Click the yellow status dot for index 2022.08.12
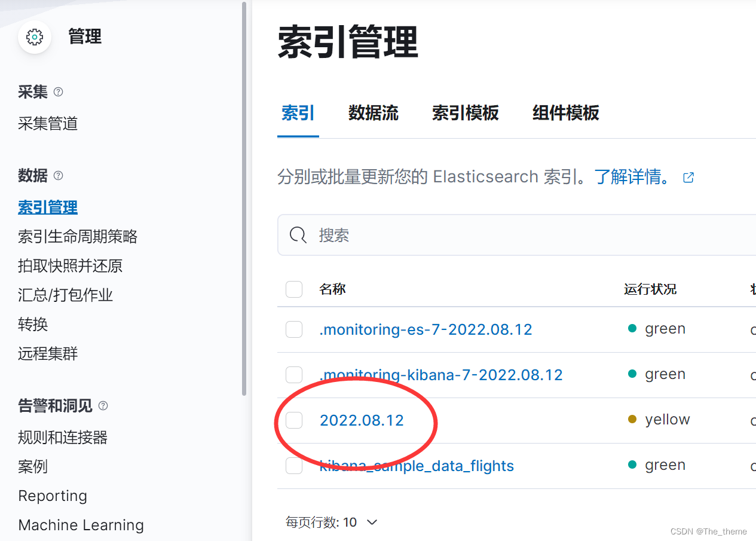This screenshot has height=541, width=756. coord(633,419)
